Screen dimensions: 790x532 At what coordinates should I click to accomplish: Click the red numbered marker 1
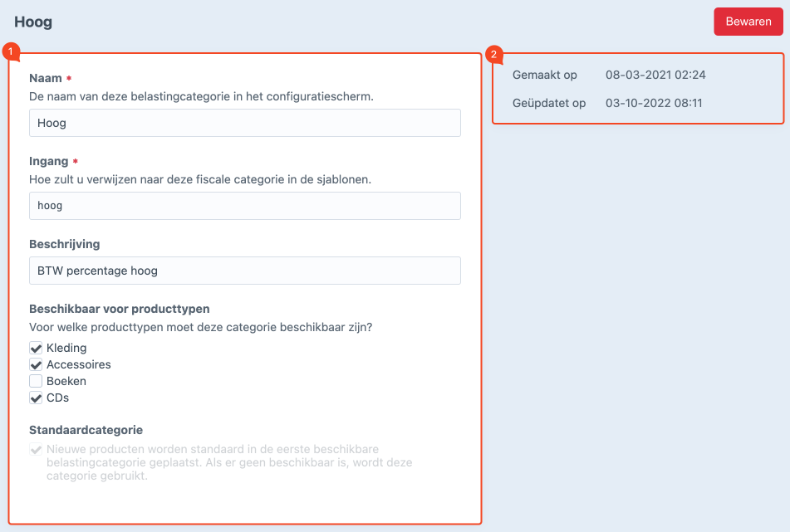11,51
